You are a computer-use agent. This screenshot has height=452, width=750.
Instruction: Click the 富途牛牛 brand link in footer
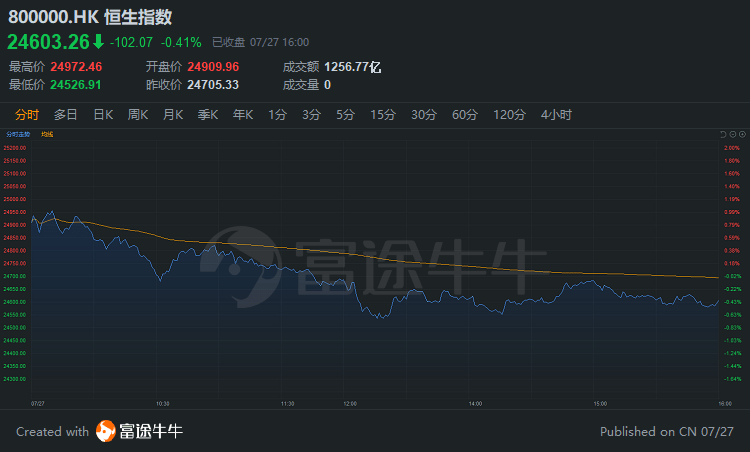152,432
